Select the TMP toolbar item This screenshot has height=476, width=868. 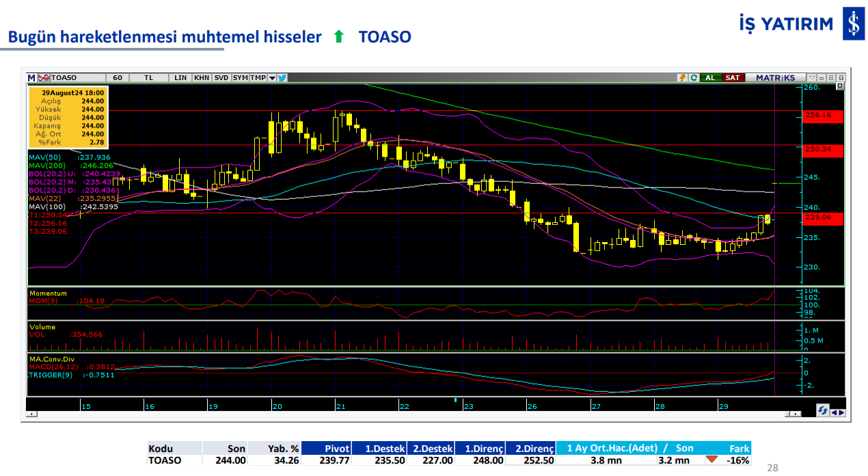coord(258,78)
